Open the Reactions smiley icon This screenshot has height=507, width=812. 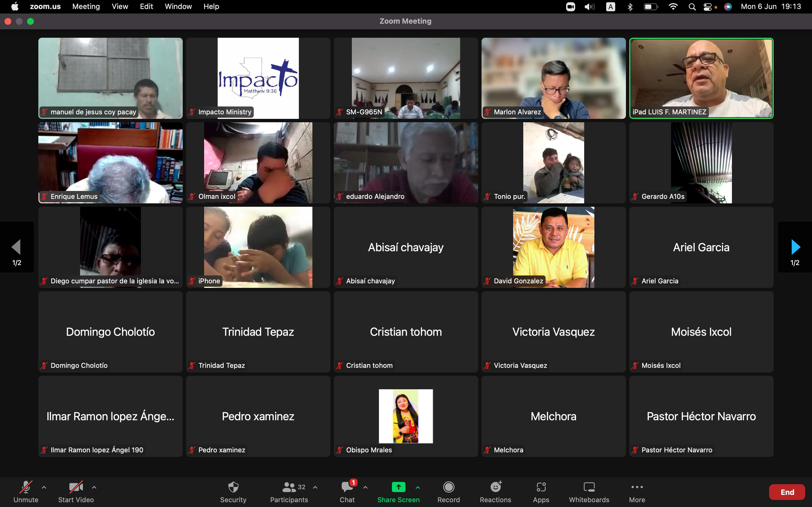[x=495, y=487]
